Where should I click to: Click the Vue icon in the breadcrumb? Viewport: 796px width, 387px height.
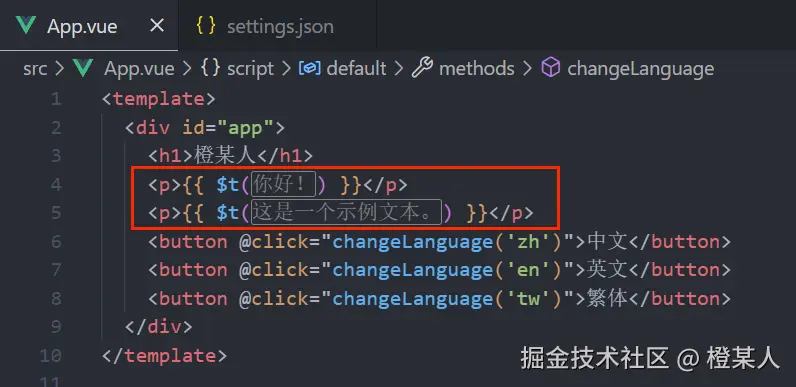(83, 68)
